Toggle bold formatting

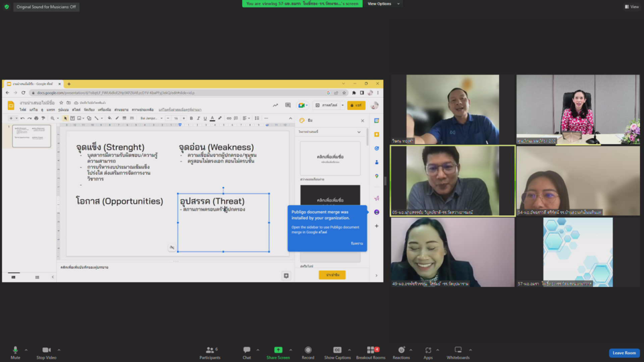coord(191,118)
